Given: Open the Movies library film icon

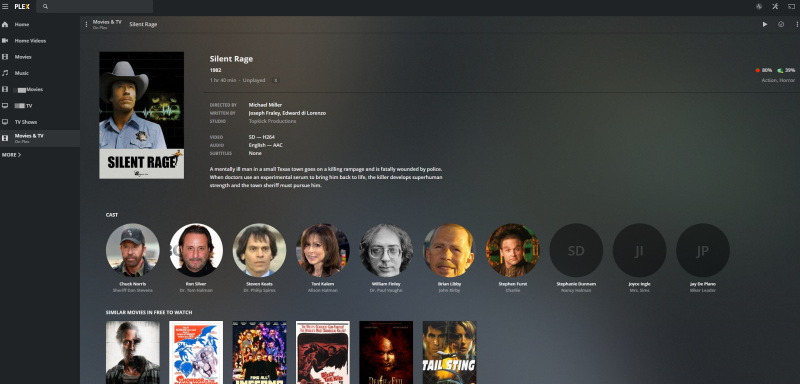Looking at the screenshot, I should click(5, 57).
